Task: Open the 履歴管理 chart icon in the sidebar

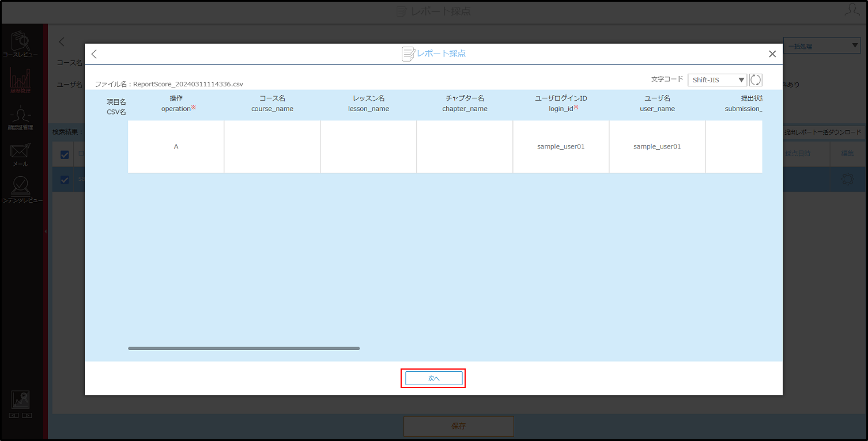Action: (x=21, y=81)
